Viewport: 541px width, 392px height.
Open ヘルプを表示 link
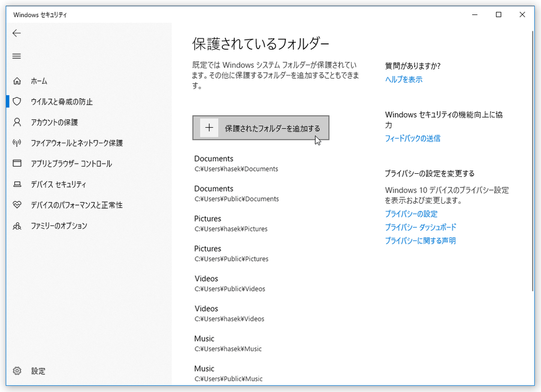pos(404,79)
